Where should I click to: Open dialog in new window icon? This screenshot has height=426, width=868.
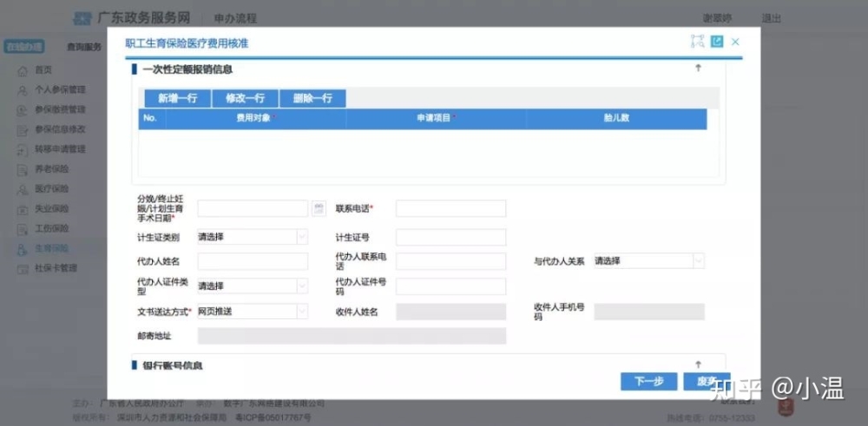[717, 41]
